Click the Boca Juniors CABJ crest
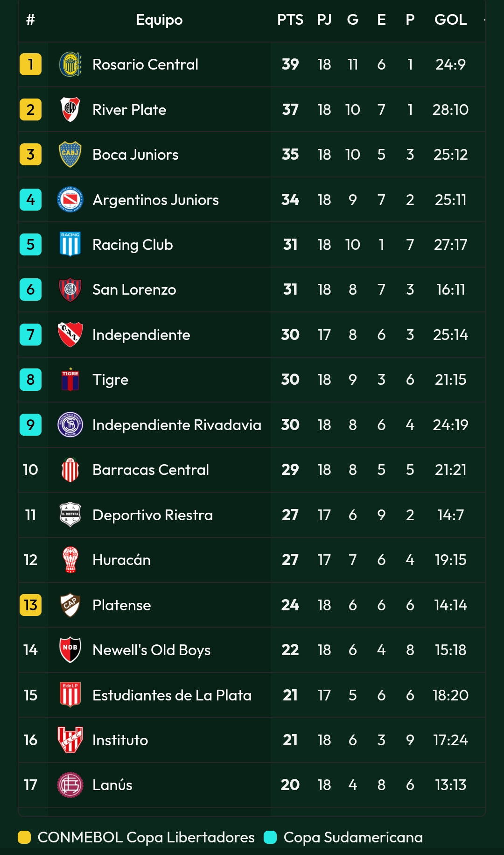Image resolution: width=504 pixels, height=855 pixels. click(70, 155)
